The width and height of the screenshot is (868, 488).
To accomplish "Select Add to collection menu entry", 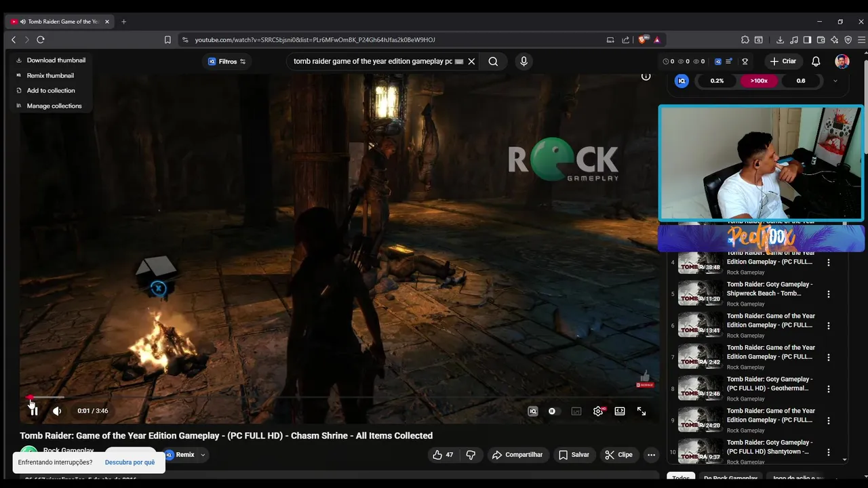I will click(51, 90).
